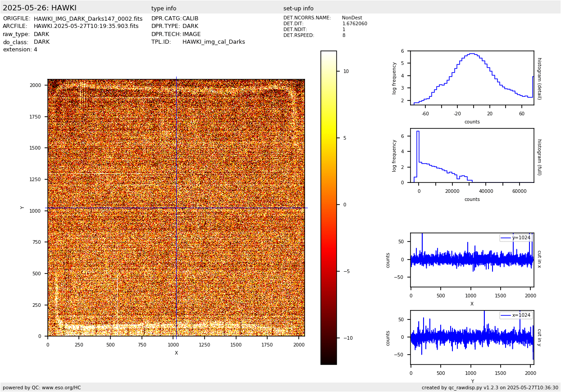
Task: Click the histogram (detail) plot
Action: [x=472, y=78]
